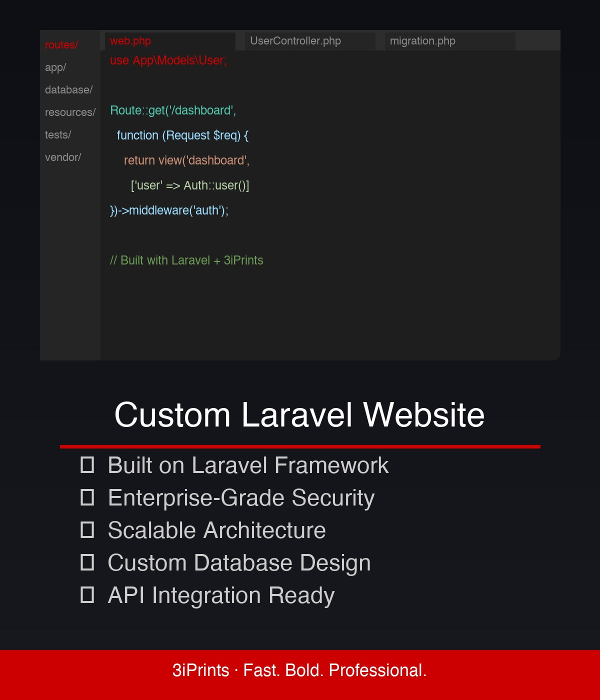The image size is (600, 700).
Task: Select the vendor/ folder
Action: coord(62,157)
